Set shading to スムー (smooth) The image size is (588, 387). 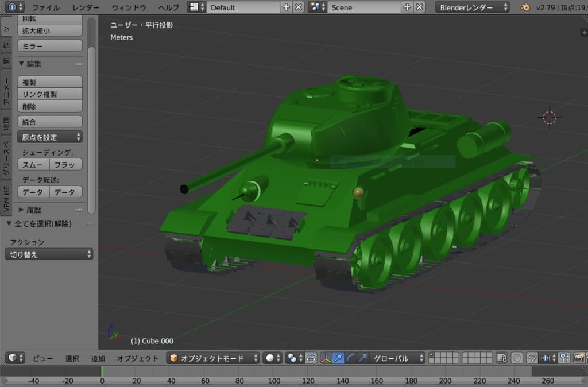pyautogui.click(x=33, y=164)
